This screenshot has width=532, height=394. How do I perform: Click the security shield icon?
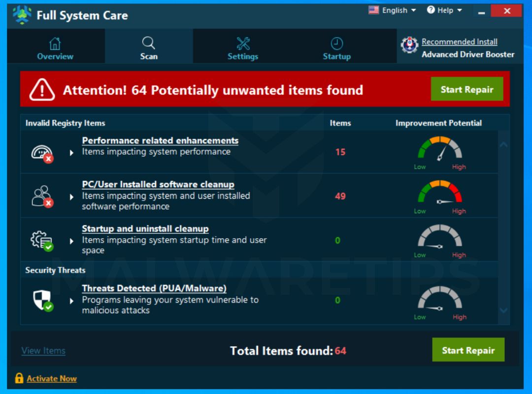43,300
